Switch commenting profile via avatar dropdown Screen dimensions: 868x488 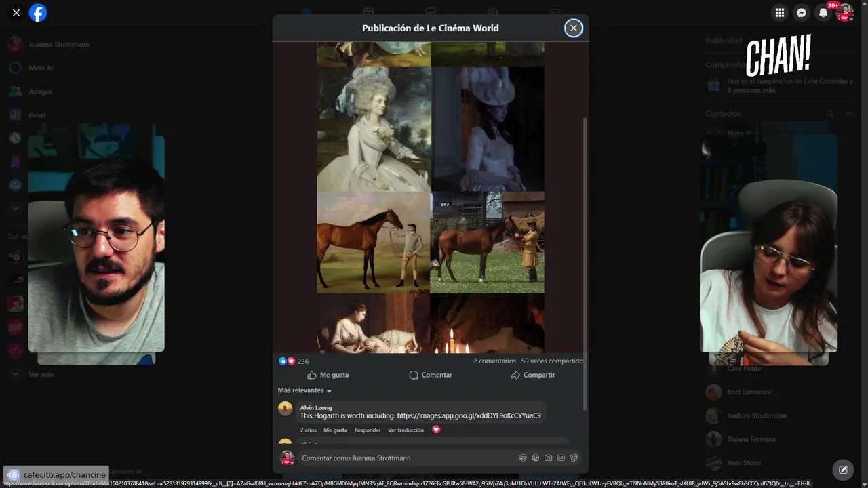(286, 458)
